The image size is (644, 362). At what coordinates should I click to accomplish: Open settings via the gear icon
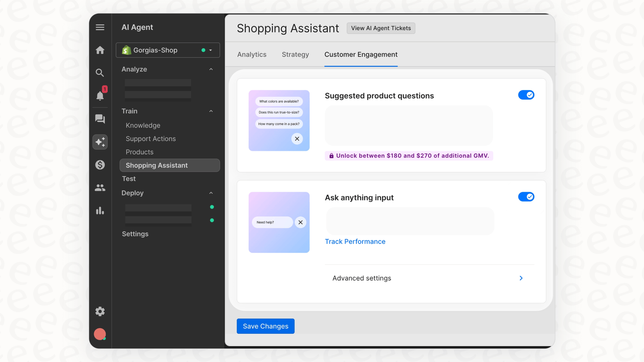coord(100,311)
